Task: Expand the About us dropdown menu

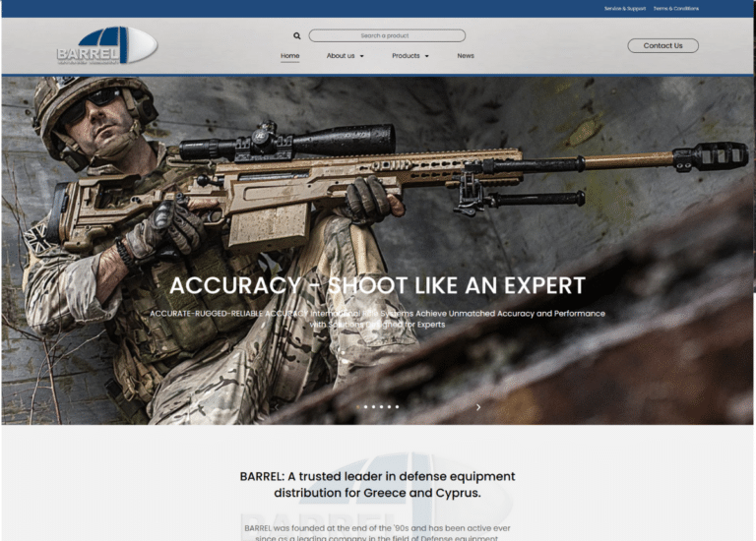Action: (x=345, y=56)
